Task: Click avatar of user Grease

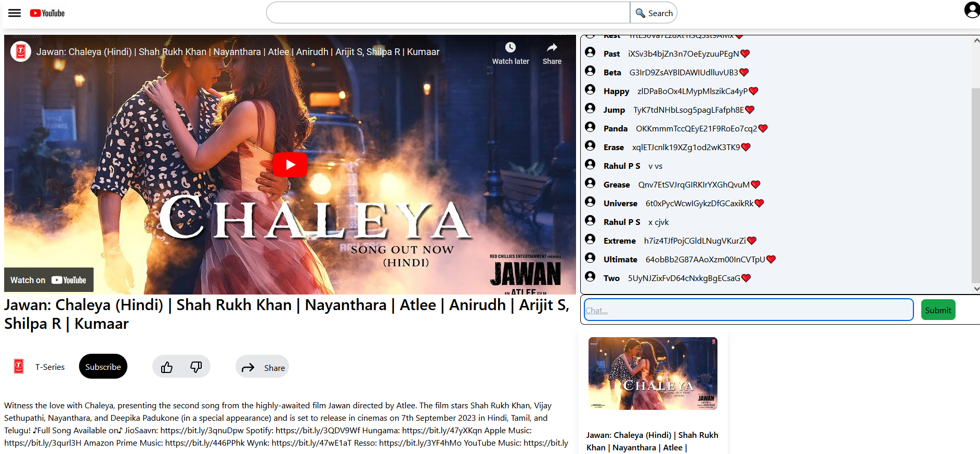Action: 590,183
